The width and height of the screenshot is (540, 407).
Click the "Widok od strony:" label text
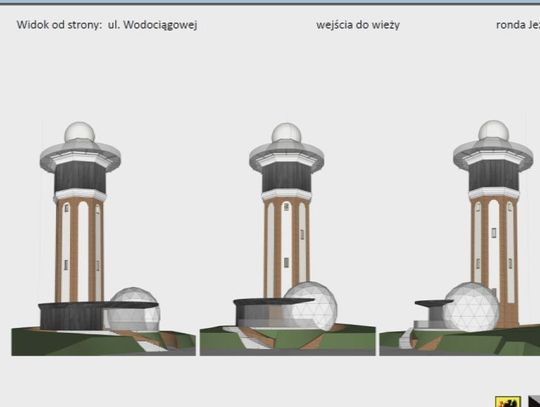coord(59,25)
